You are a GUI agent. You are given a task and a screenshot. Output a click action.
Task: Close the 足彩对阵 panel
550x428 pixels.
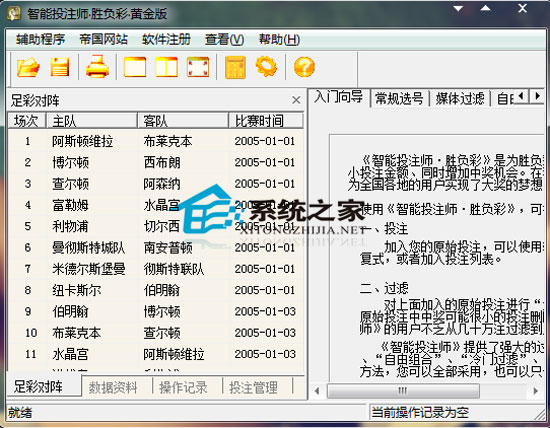point(296,100)
